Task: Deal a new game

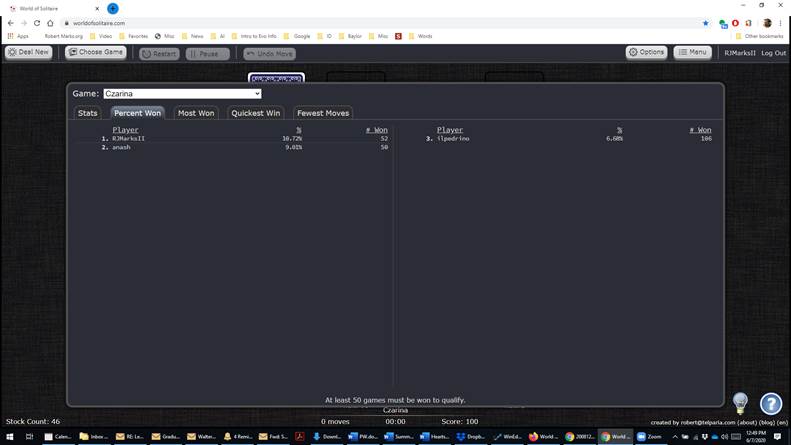Action: (28, 52)
